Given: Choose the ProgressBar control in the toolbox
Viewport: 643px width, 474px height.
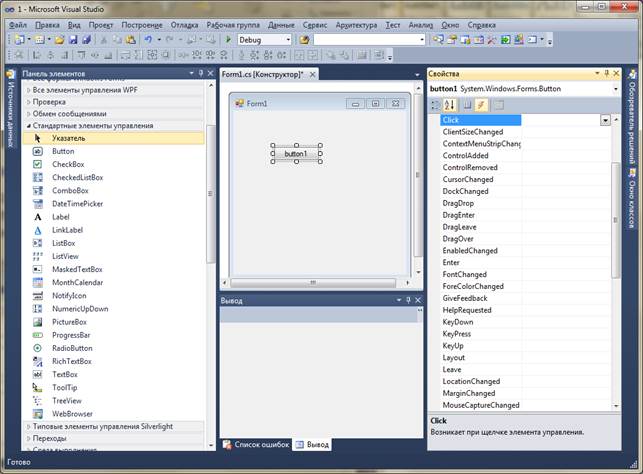Looking at the screenshot, I should coord(72,335).
